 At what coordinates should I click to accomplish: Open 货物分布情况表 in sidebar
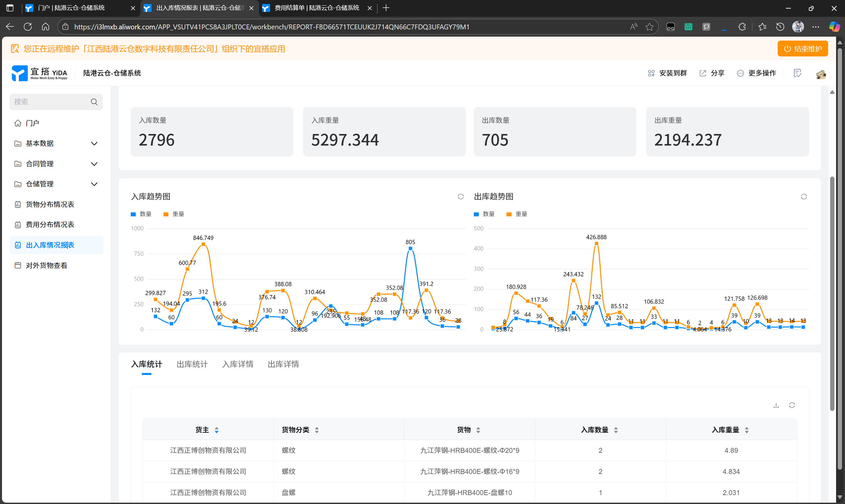50,204
